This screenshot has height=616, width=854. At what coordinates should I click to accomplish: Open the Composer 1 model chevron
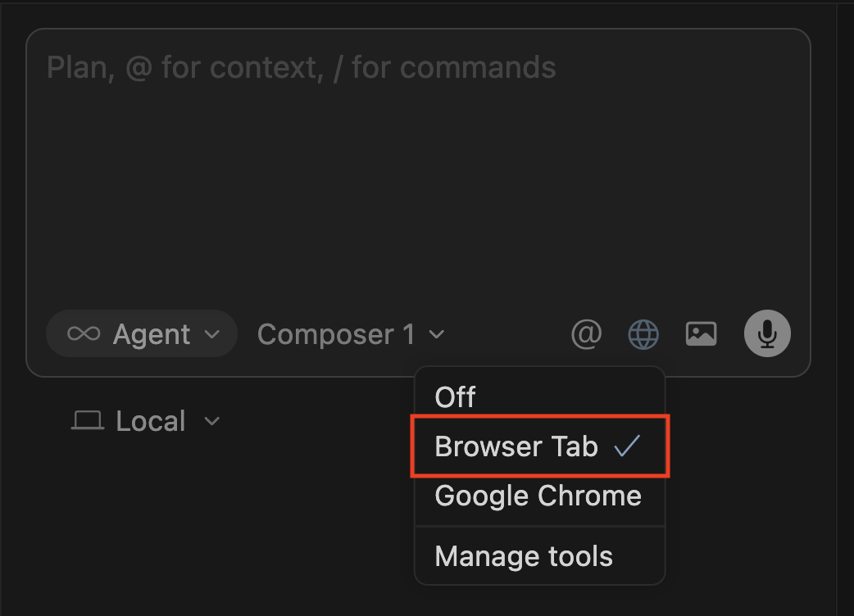437,334
